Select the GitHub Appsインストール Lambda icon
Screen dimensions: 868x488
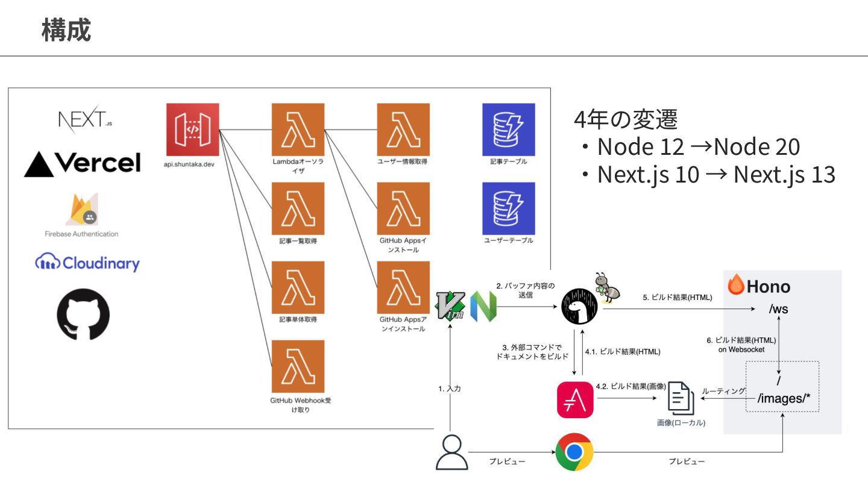point(403,208)
